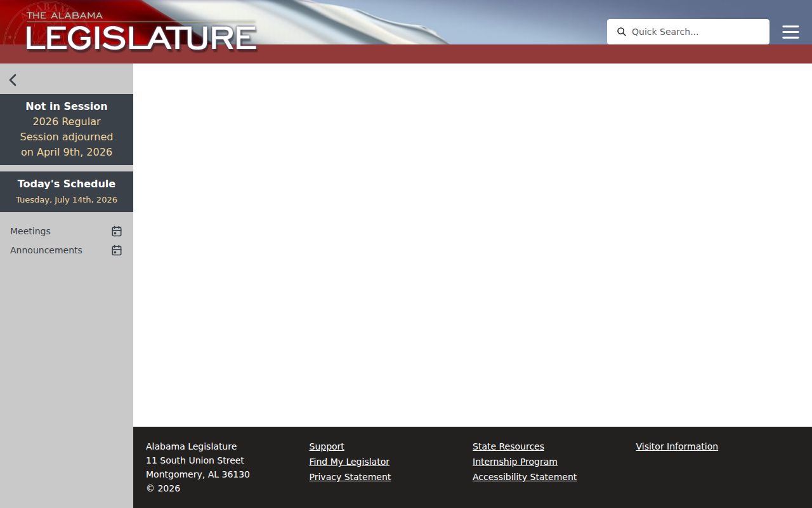Select Meetings in the sidebar
This screenshot has height=508, width=812.
(x=30, y=231)
